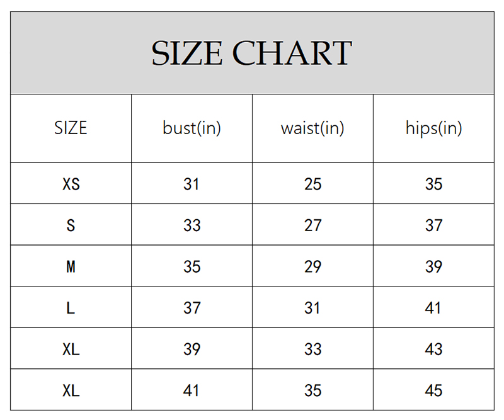
Task: Select the hips value 45 cell
Action: click(433, 390)
